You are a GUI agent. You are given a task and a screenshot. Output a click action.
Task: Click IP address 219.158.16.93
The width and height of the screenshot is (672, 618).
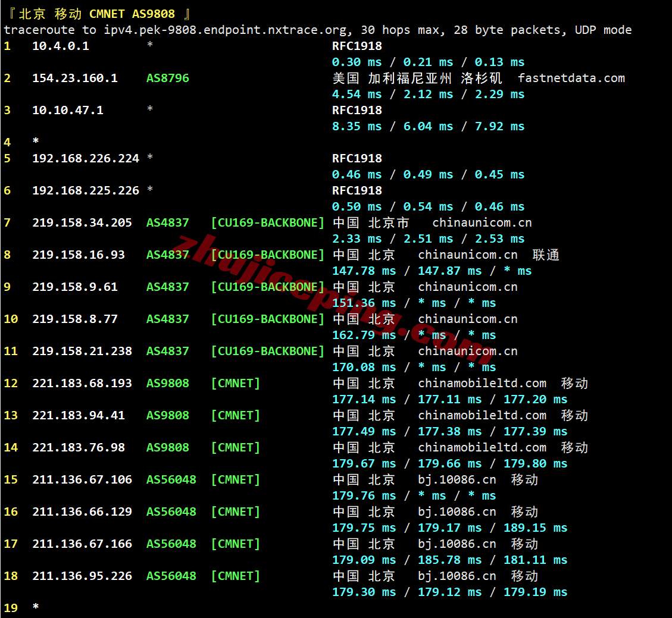coord(79,255)
